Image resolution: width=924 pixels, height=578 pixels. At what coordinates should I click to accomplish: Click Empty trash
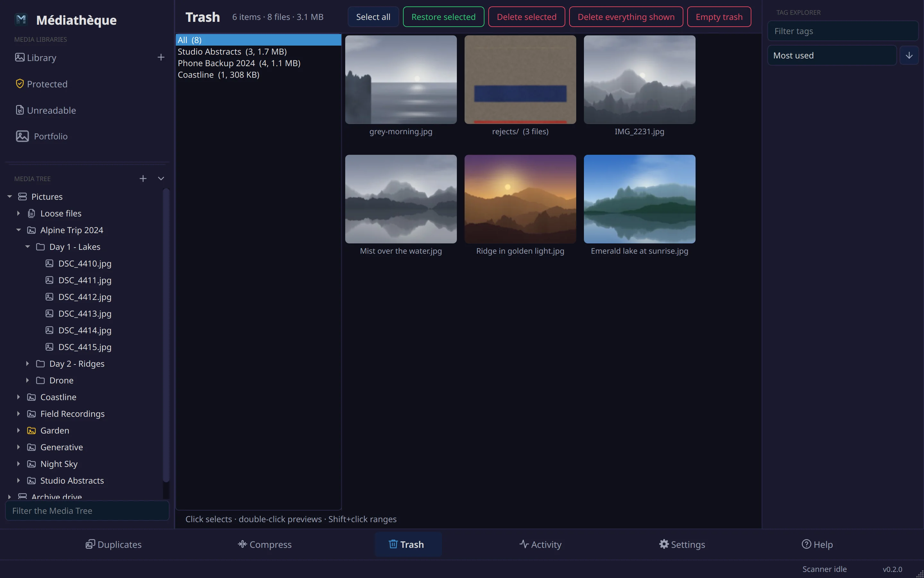719,17
